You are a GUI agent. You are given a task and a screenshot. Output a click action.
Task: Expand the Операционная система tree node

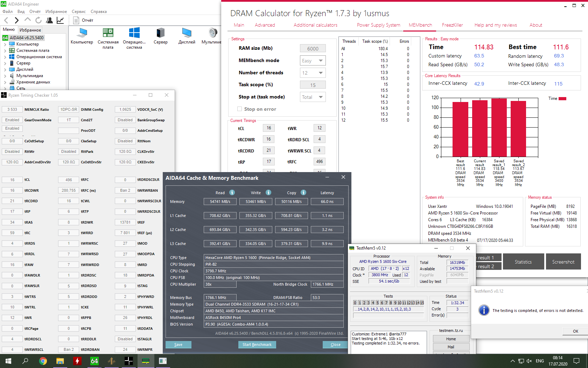click(5, 57)
